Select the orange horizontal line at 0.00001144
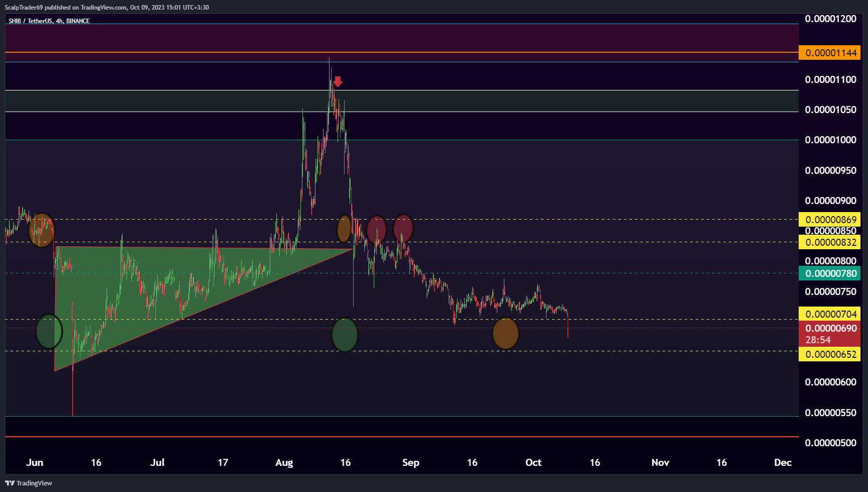868x492 pixels. pyautogui.click(x=402, y=52)
